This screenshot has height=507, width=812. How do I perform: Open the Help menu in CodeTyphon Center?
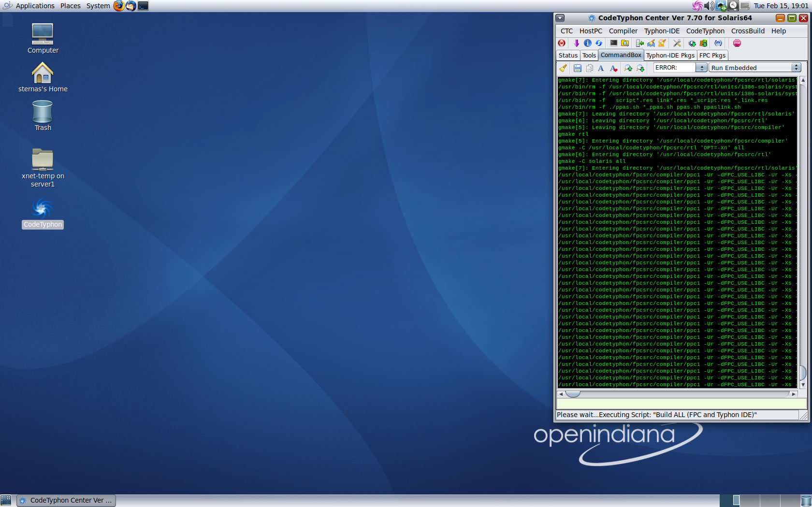click(778, 31)
